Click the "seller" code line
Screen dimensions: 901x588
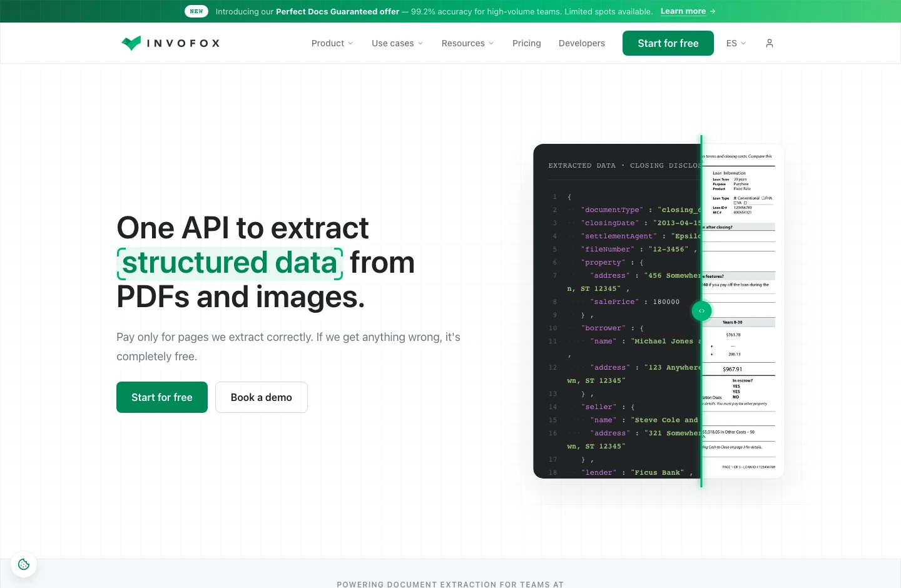tap(608, 407)
